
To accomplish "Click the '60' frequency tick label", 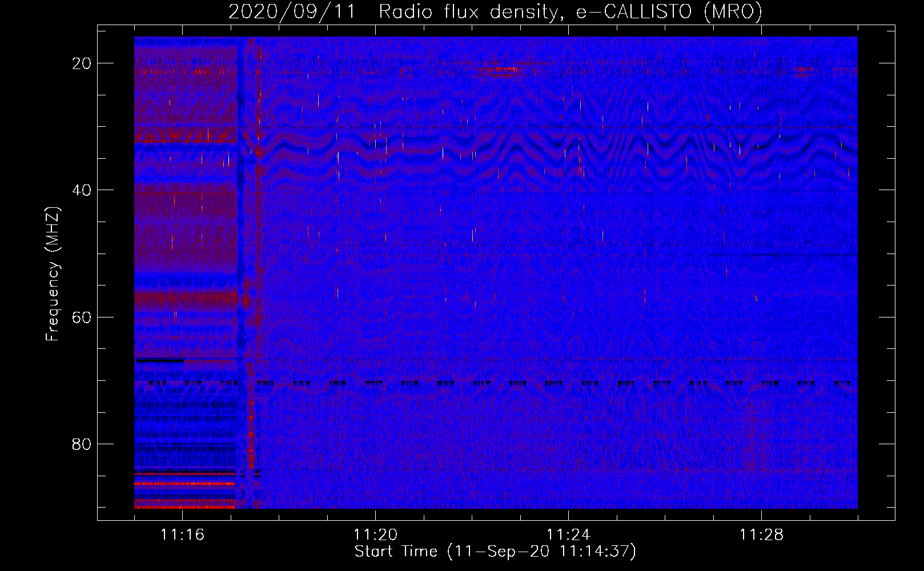I will point(82,317).
